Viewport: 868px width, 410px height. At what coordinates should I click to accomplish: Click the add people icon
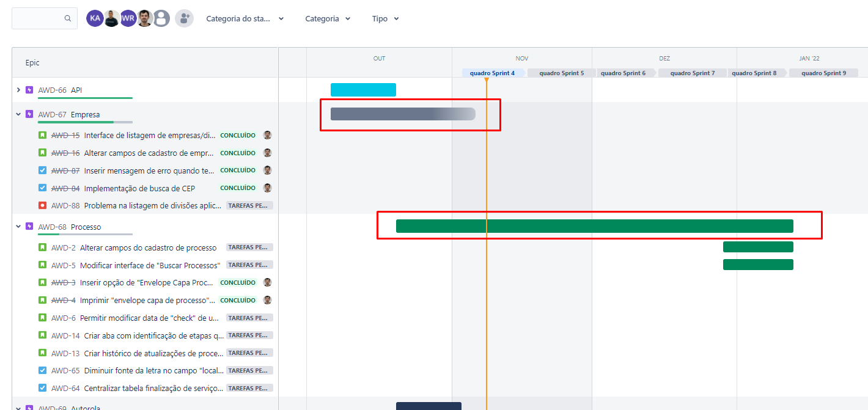184,18
